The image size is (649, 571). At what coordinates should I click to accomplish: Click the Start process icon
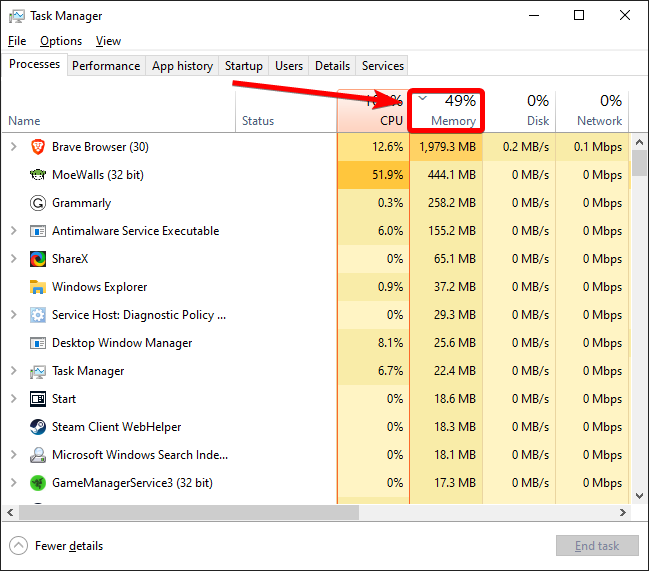[x=38, y=399]
